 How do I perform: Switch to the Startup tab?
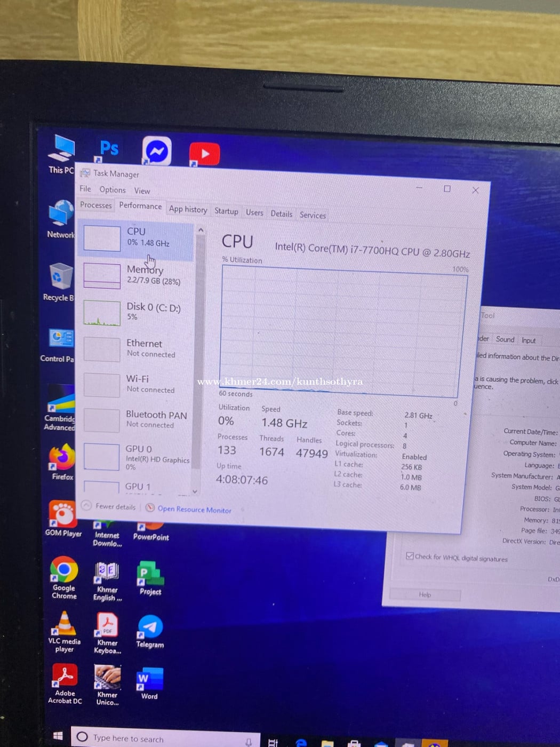[x=226, y=211]
